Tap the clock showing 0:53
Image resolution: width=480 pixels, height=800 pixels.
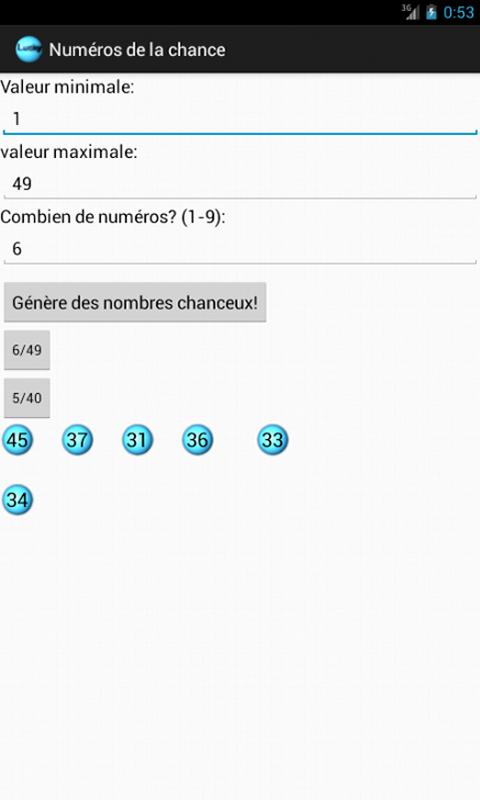point(459,12)
